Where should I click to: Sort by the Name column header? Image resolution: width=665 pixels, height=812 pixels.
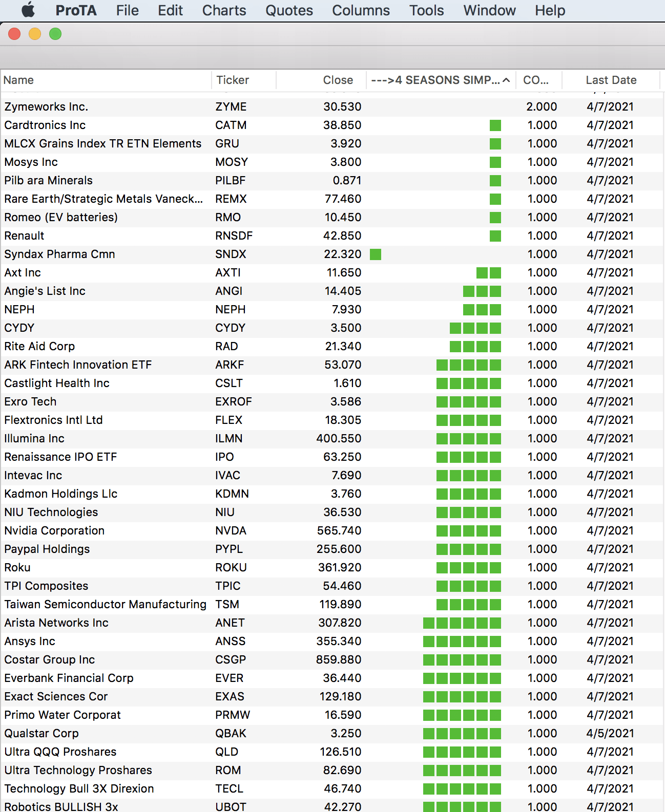(106, 80)
